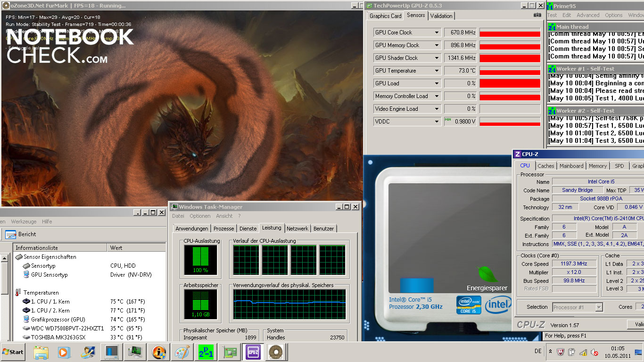The height and width of the screenshot is (362, 644).
Task: Open Paint palette icon in taskbar
Action: point(182,352)
